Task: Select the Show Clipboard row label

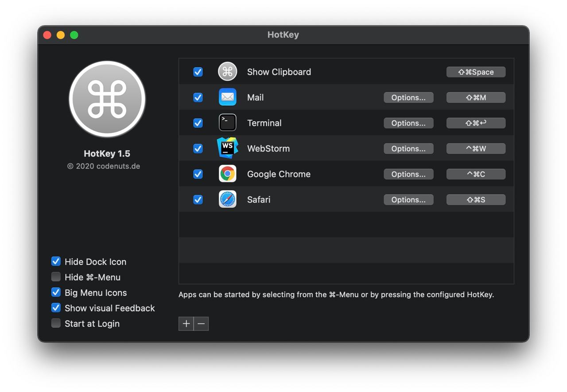Action: point(279,72)
